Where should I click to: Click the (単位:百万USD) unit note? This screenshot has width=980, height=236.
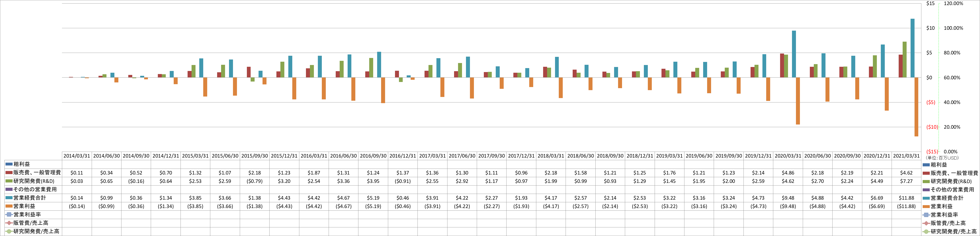(942, 158)
